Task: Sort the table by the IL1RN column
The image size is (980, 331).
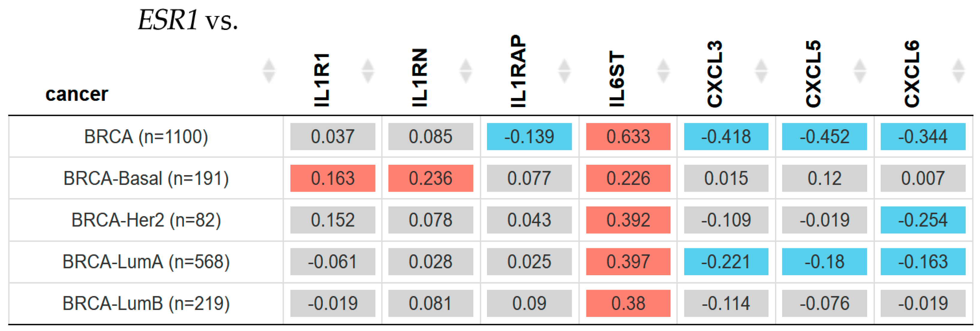Action: click(466, 71)
